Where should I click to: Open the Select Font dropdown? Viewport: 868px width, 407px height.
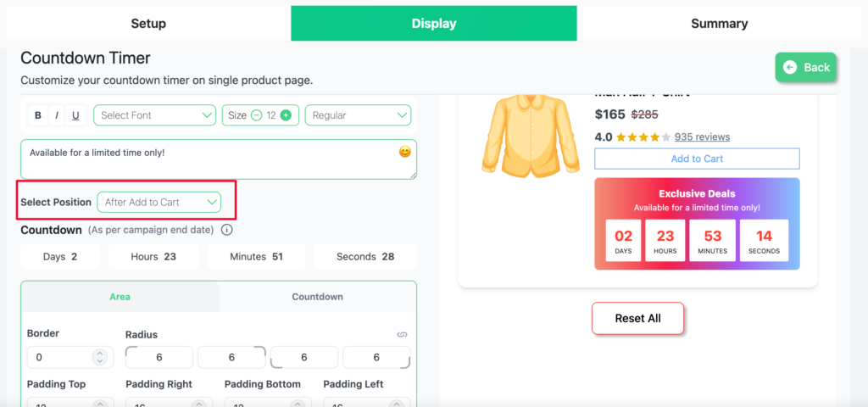coord(155,115)
